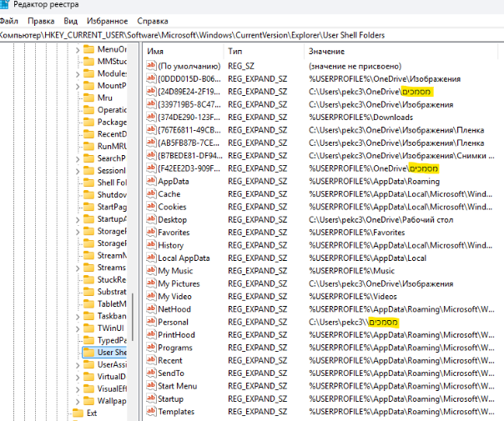Select the VisualEff tree item label
The image size is (504, 421).
click(x=112, y=388)
